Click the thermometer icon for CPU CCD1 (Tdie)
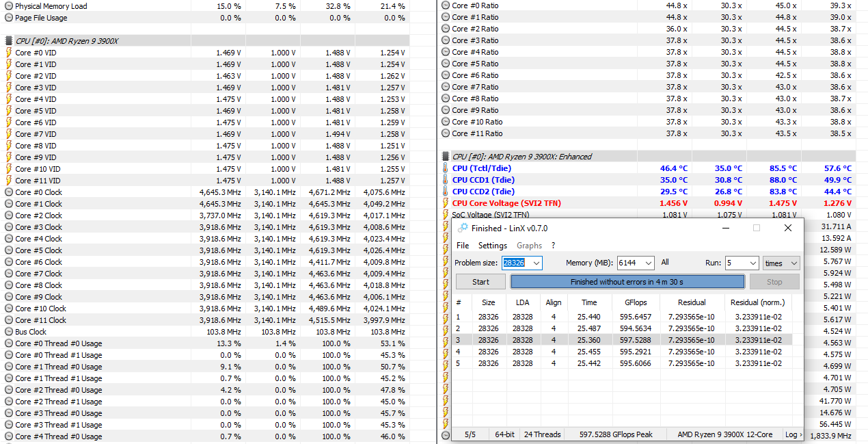Screen dimensions: 868x444 click(x=446, y=180)
